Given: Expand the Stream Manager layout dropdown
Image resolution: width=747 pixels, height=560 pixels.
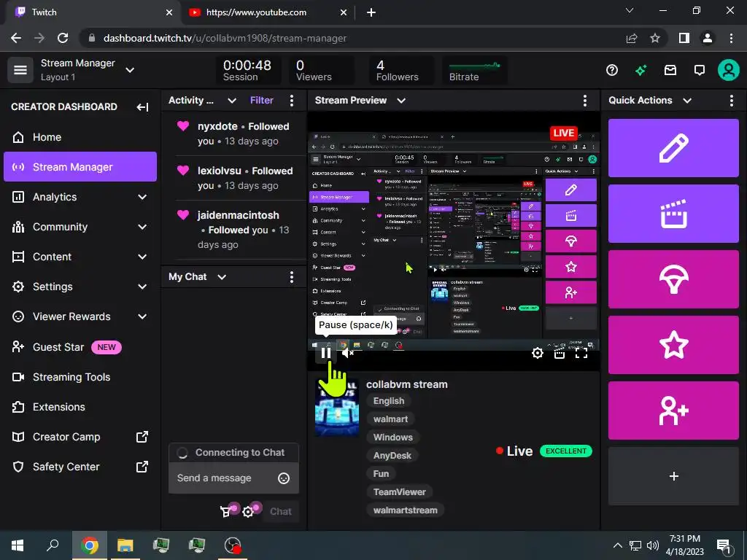Looking at the screenshot, I should click(x=130, y=70).
